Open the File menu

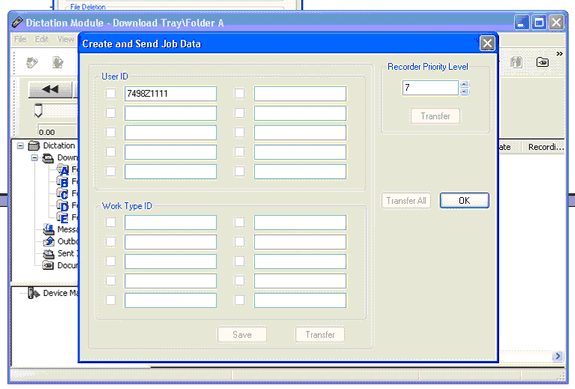[x=20, y=39]
